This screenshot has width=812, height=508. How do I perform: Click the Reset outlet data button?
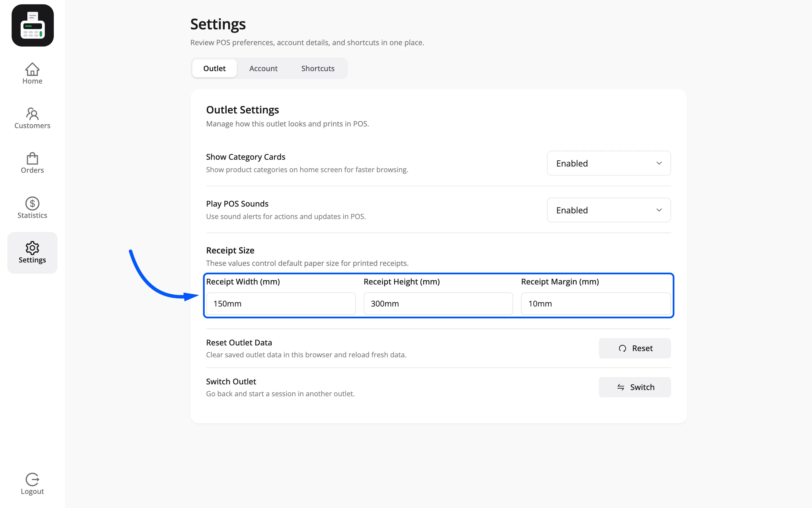point(634,348)
